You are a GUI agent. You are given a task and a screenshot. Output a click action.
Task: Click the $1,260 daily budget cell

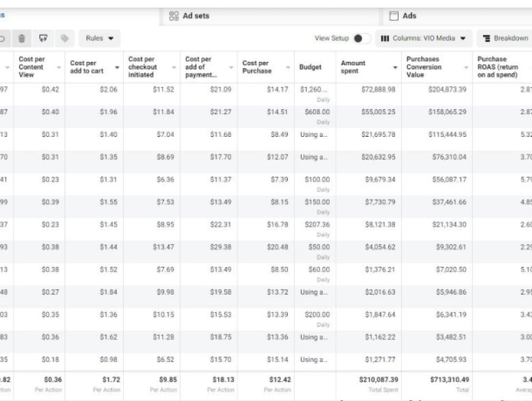click(315, 94)
